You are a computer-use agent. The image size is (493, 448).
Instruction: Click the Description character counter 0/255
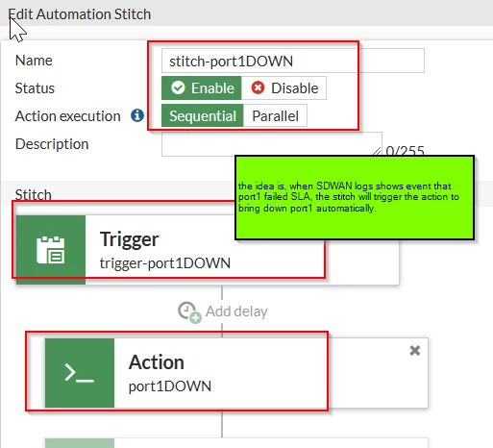tap(405, 150)
